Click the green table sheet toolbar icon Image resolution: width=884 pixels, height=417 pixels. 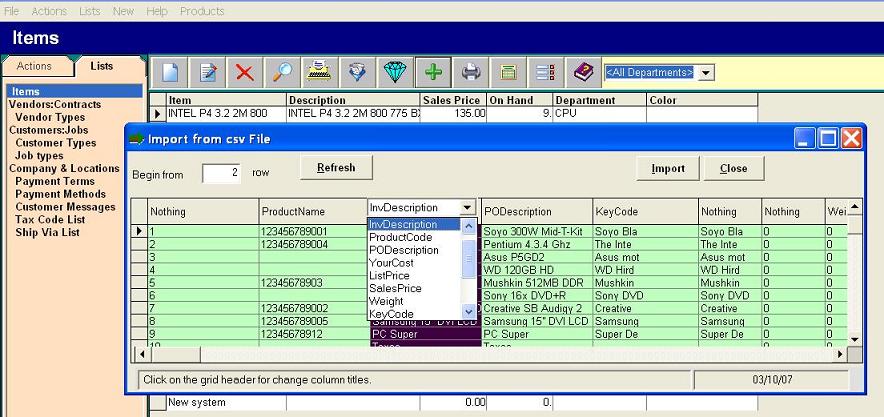point(508,72)
